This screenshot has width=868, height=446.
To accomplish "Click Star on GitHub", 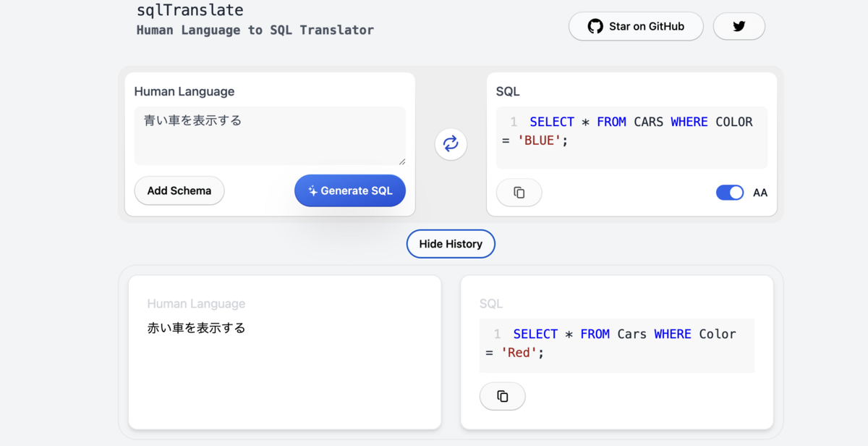I will point(636,26).
